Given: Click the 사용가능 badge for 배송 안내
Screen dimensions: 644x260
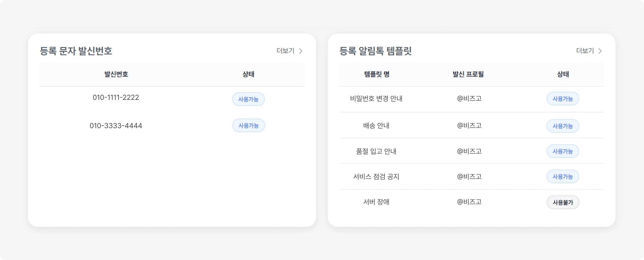Looking at the screenshot, I should pos(563,126).
